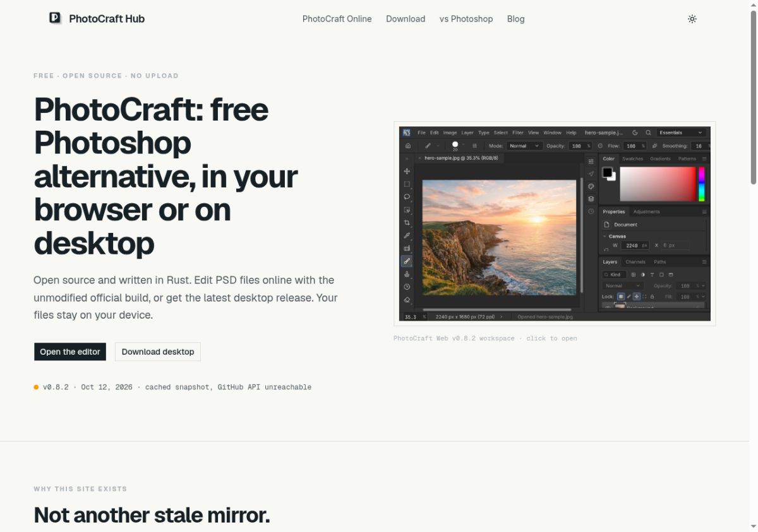The height and width of the screenshot is (532, 758).
Task: Open the PhotoCraft Online nav link
Action: [x=337, y=19]
